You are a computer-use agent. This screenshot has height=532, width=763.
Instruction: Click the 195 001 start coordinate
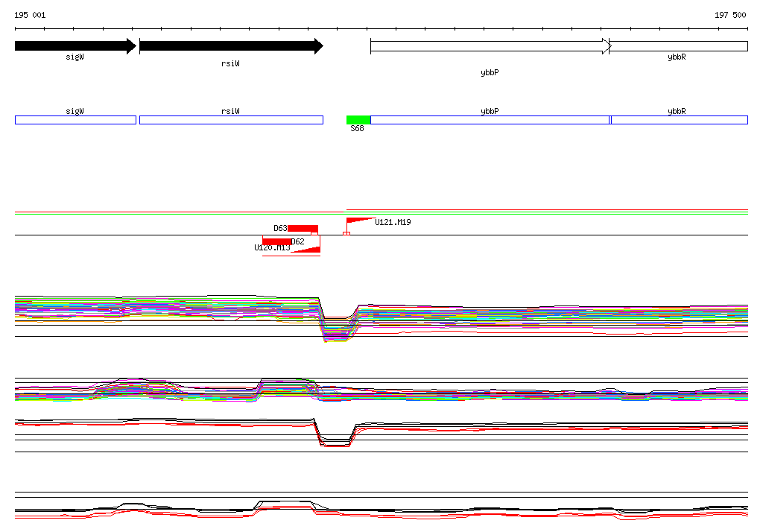(x=30, y=15)
